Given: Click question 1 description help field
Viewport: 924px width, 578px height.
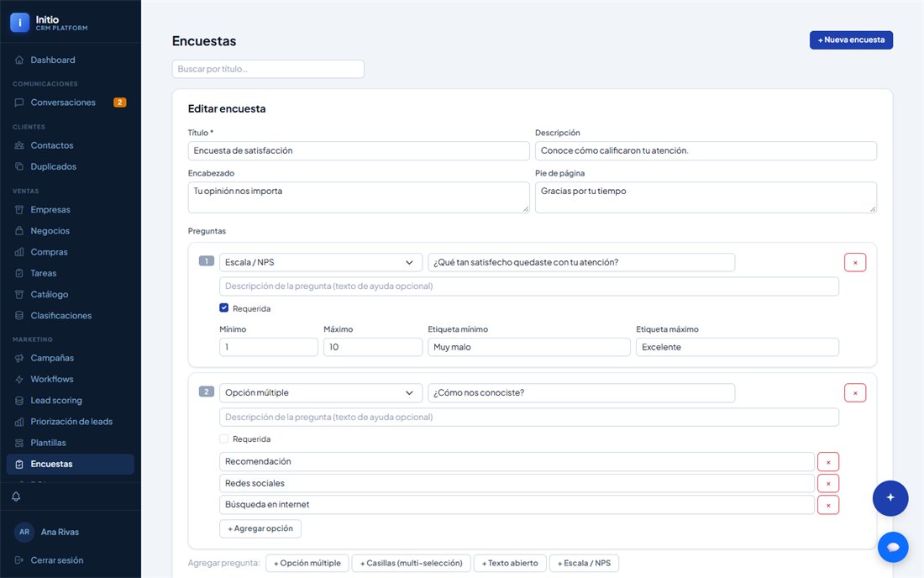Looking at the screenshot, I should click(x=529, y=286).
